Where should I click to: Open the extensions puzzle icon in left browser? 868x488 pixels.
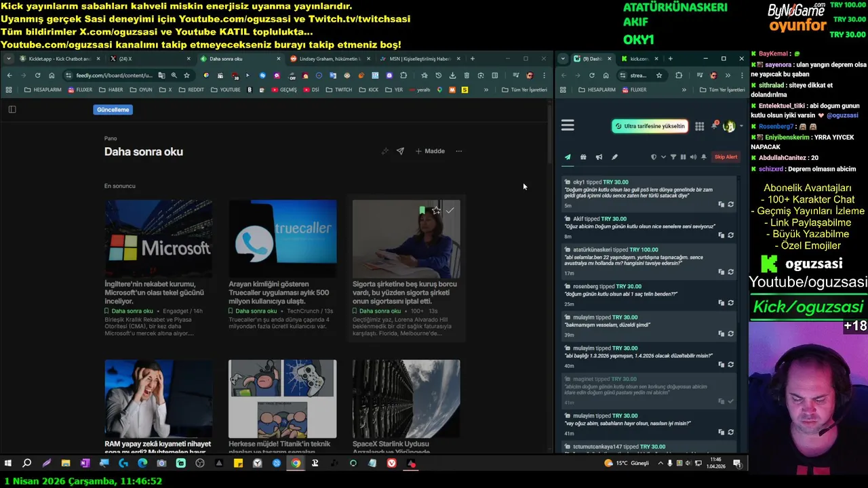403,75
